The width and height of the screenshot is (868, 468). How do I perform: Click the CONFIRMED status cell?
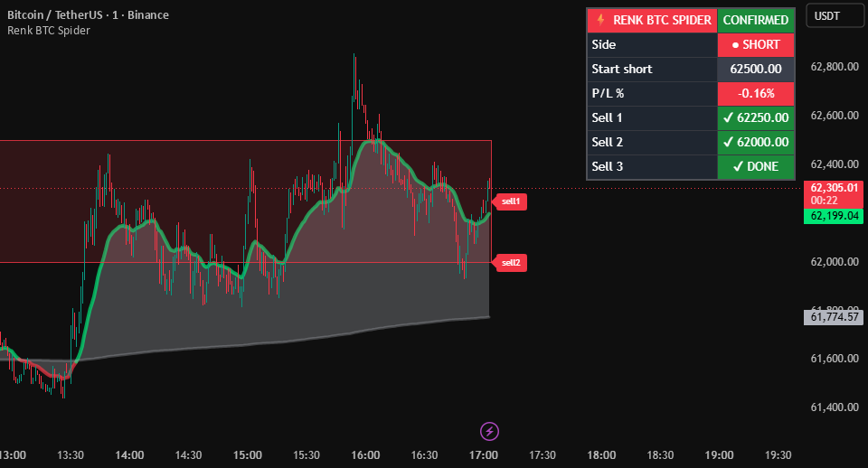point(756,21)
